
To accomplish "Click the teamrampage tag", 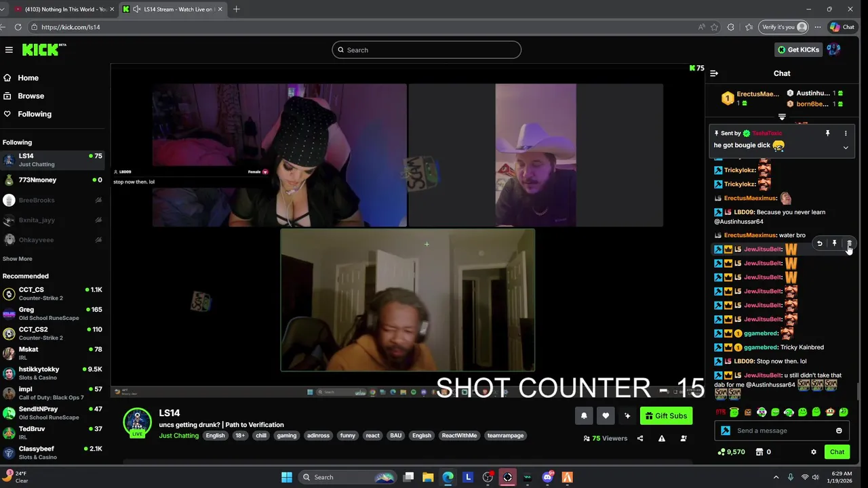I will [x=505, y=436].
